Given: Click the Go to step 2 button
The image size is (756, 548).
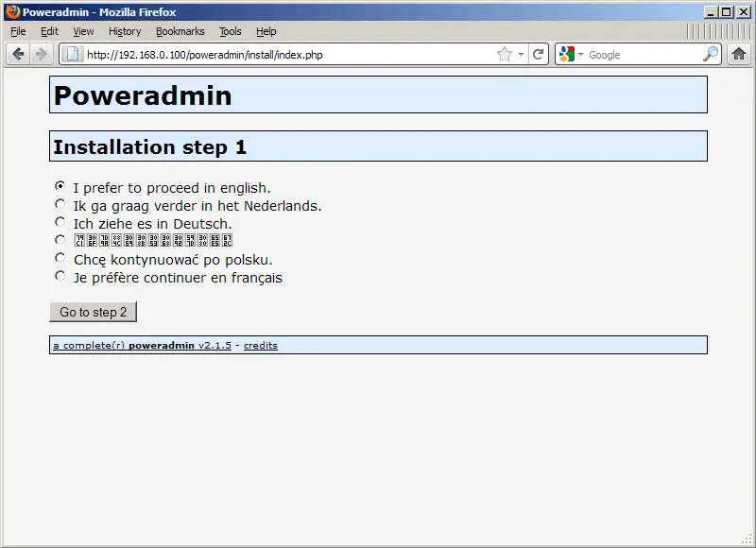Looking at the screenshot, I should [x=93, y=312].
